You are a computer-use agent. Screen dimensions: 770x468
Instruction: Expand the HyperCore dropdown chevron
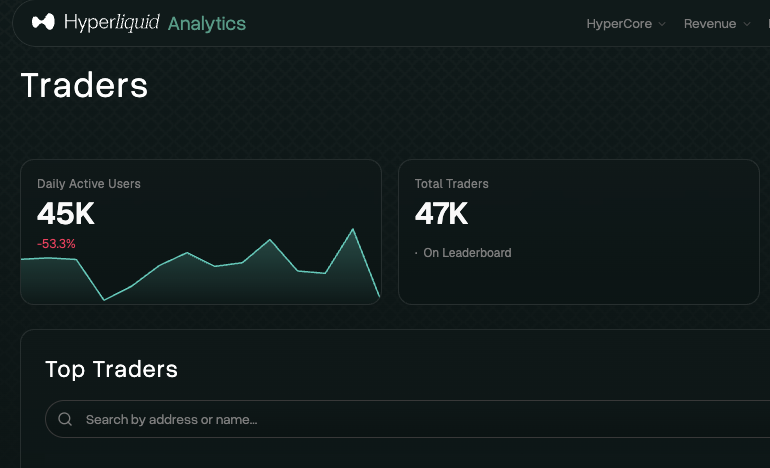pos(661,24)
